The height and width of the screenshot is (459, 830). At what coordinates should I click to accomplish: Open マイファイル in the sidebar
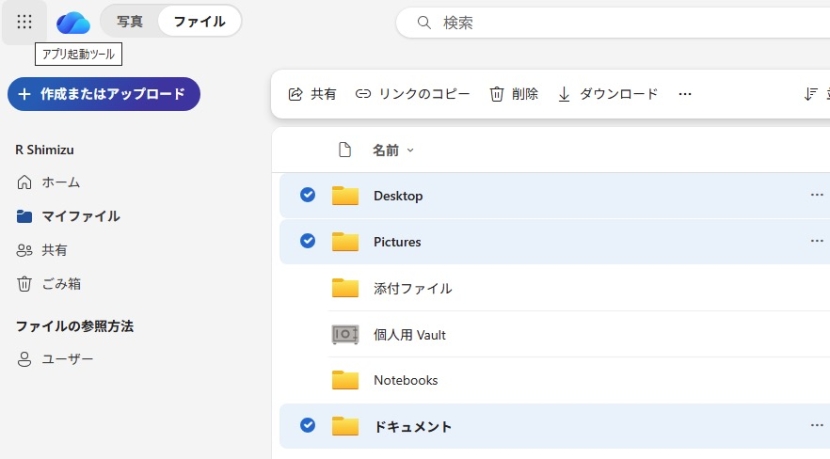(x=68, y=216)
